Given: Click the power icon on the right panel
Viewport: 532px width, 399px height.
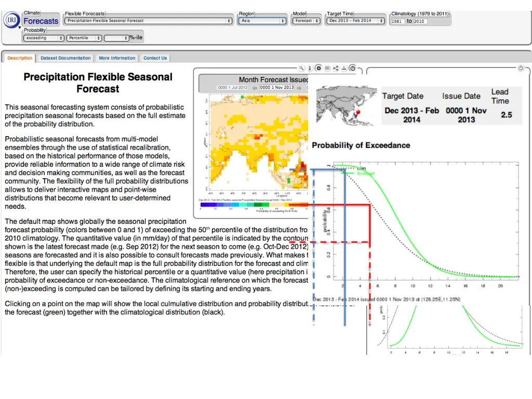Looking at the screenshot, I should pos(521,68).
